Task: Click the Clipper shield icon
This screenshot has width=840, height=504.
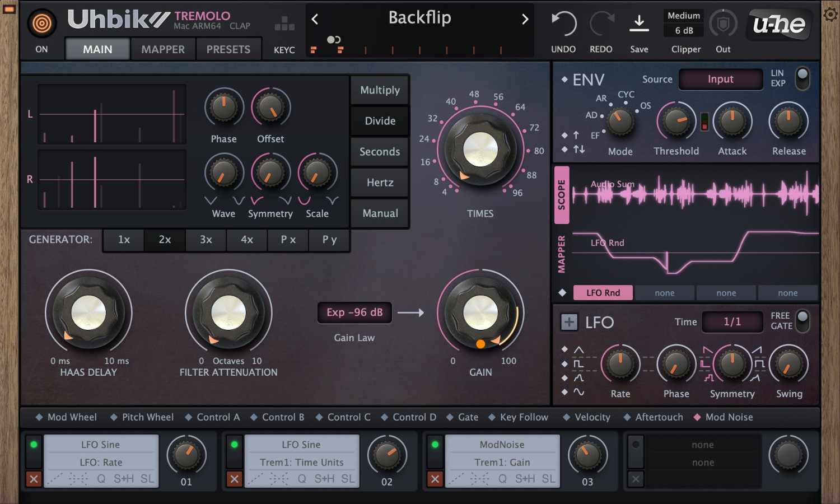Action: coord(723,24)
